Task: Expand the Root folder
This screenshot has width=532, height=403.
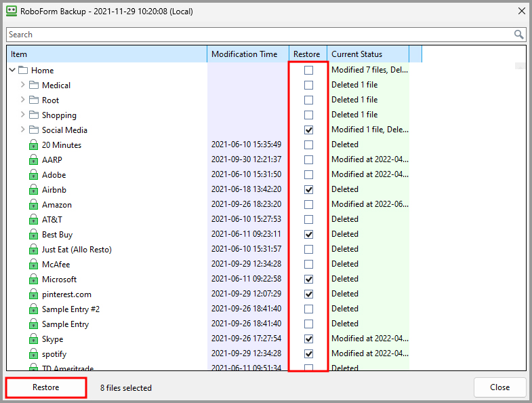Action: [23, 100]
